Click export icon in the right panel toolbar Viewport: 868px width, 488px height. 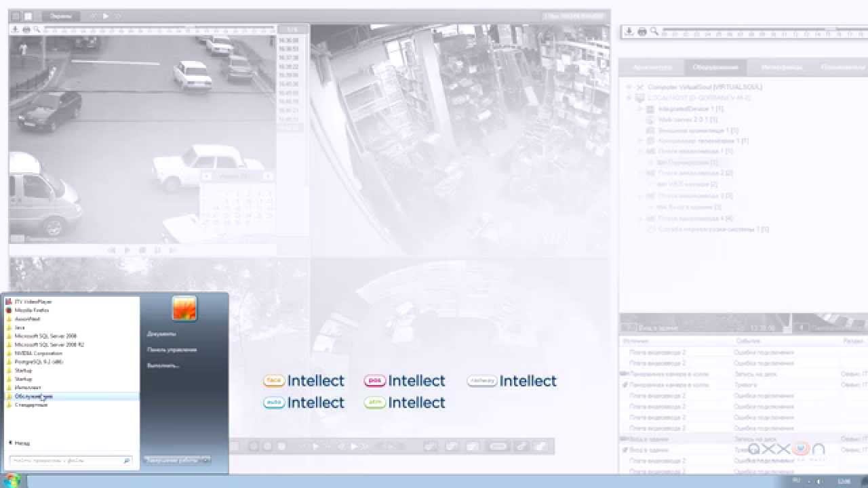click(x=629, y=31)
